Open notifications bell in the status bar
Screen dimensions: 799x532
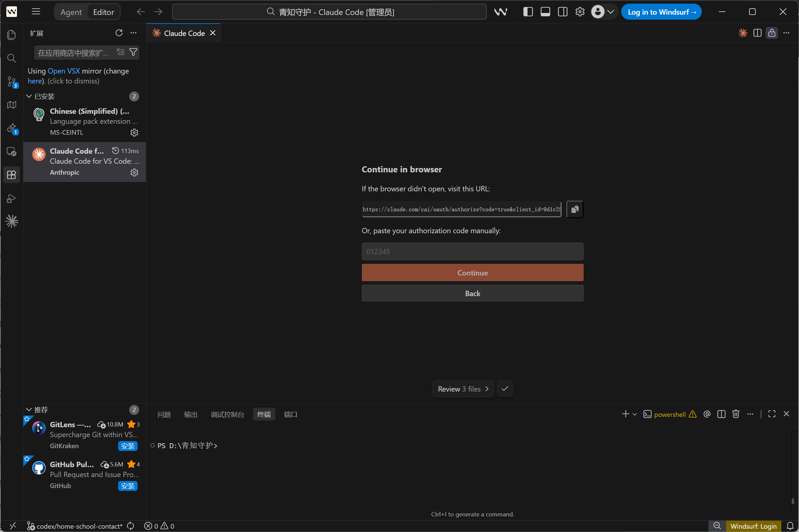(x=790, y=526)
